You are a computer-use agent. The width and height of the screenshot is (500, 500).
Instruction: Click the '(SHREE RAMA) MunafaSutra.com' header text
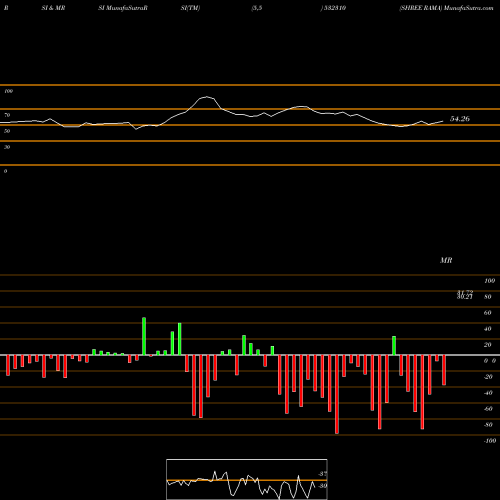coord(446,8)
